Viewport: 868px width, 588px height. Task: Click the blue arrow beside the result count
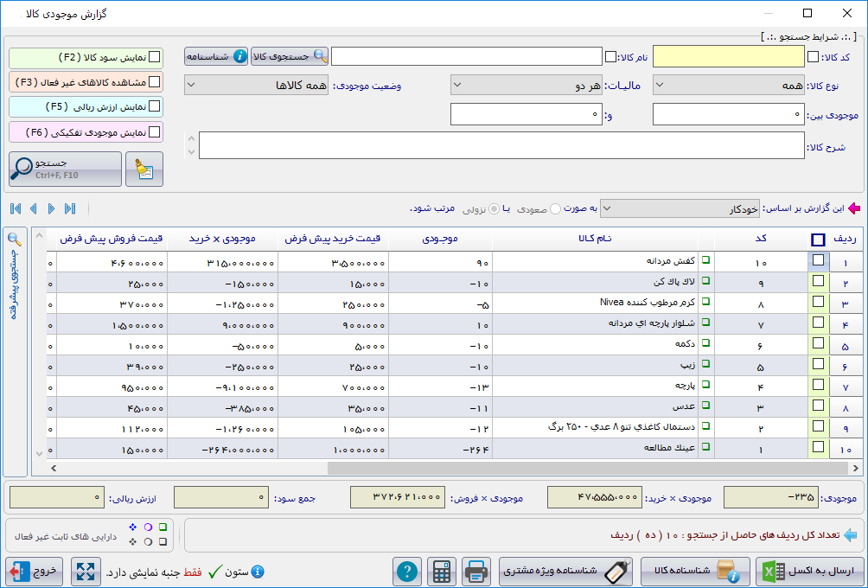[851, 535]
